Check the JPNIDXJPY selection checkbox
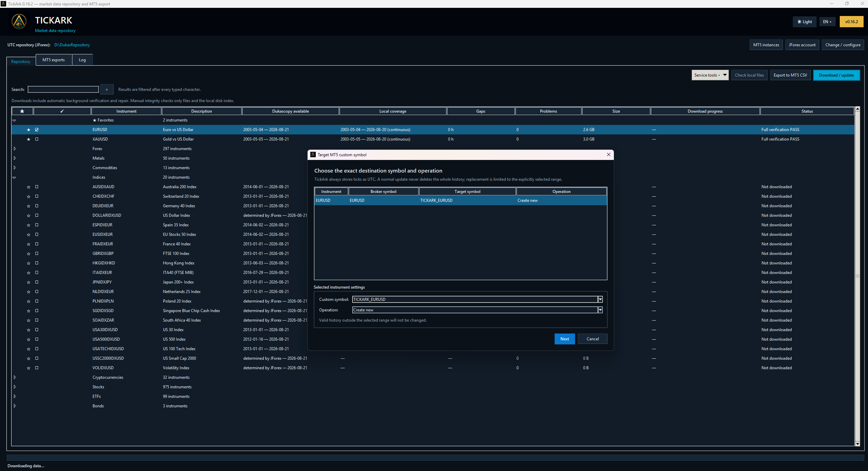This screenshot has width=868, height=471. pyautogui.click(x=37, y=282)
